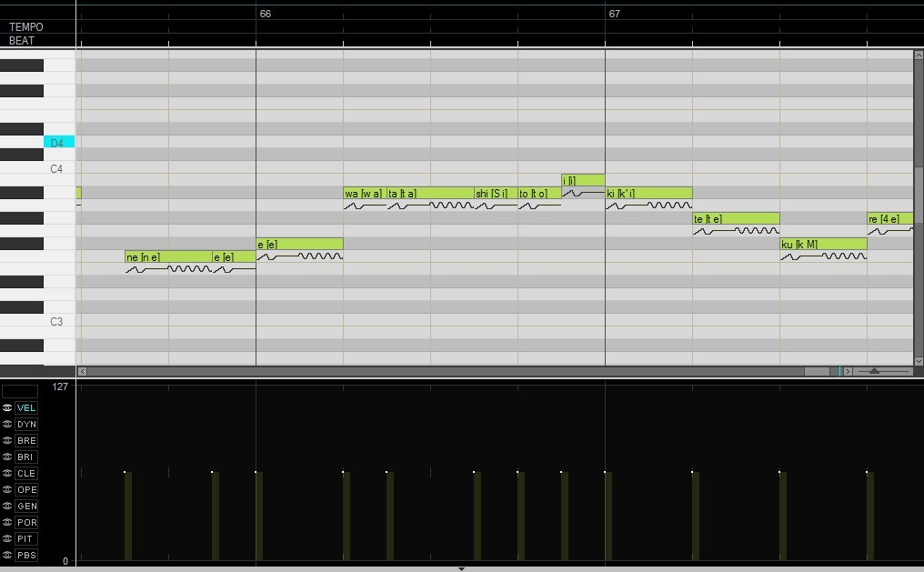Open the PIT pitch bend parameter
This screenshot has height=572, width=924.
coord(26,538)
